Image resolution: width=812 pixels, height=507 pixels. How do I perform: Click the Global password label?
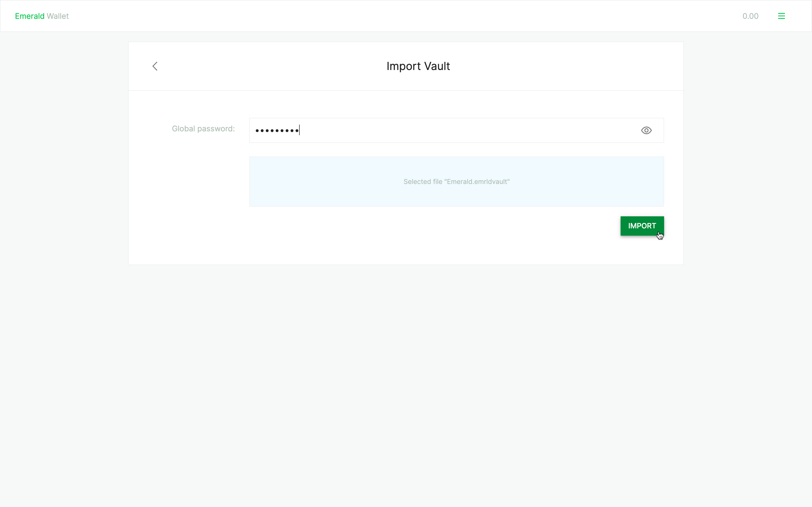203,129
